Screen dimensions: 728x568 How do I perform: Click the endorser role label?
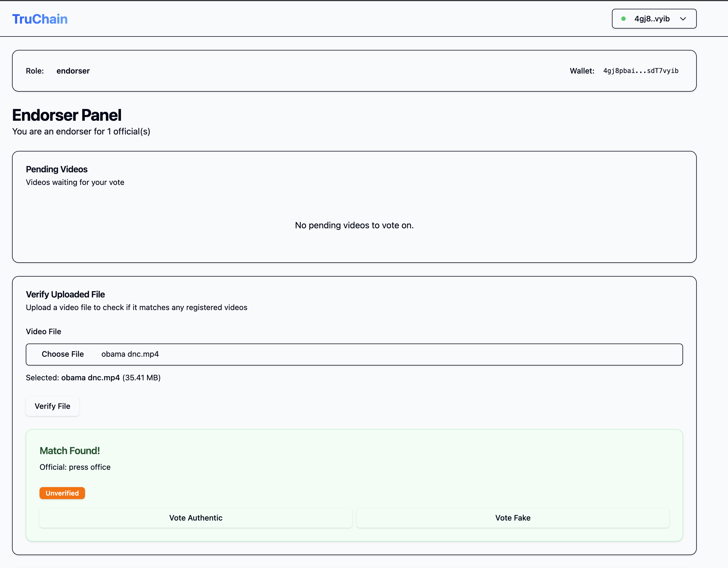[x=73, y=71]
